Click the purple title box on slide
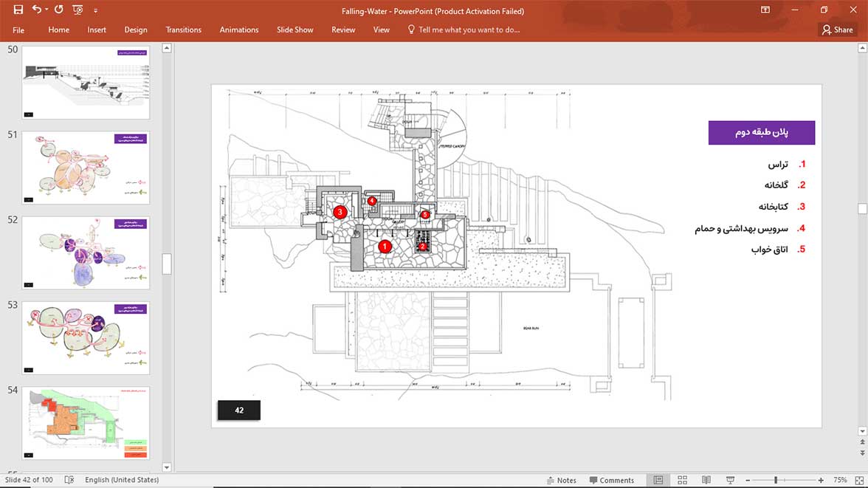The image size is (868, 488). [761, 133]
